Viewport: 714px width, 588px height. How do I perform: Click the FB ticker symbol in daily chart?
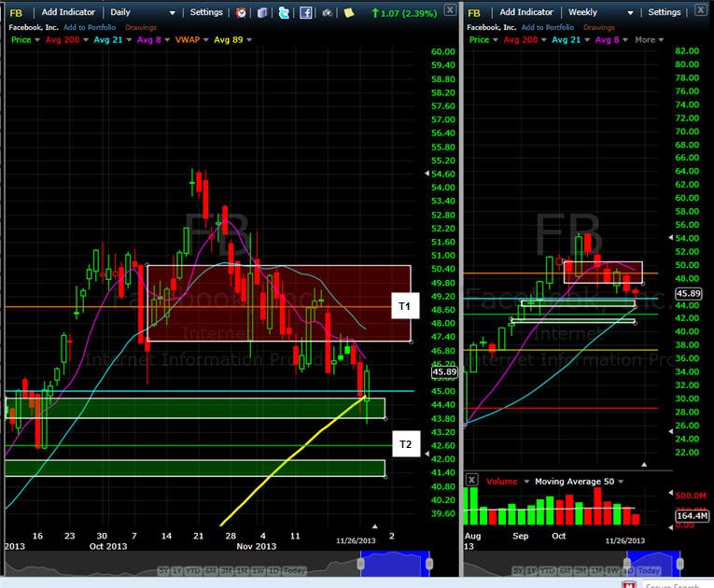pos(16,13)
